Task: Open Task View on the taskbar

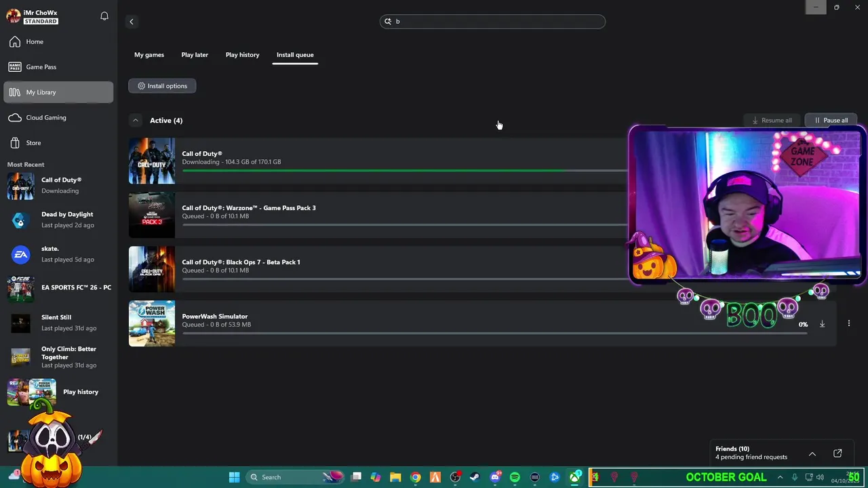Action: [x=356, y=477]
